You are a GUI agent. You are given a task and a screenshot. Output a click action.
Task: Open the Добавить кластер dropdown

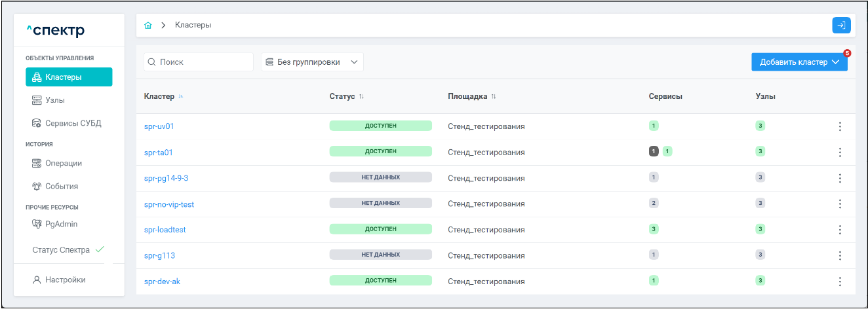tap(799, 62)
